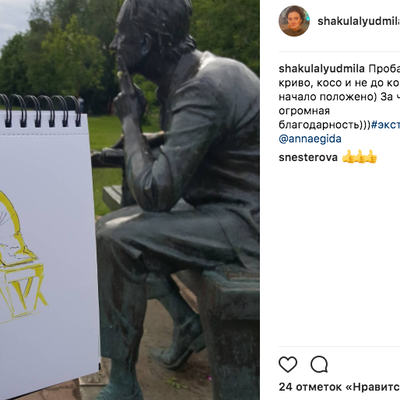The width and height of the screenshot is (400, 400).
Task: Open the blue #экст hashtag
Action: click(x=385, y=125)
